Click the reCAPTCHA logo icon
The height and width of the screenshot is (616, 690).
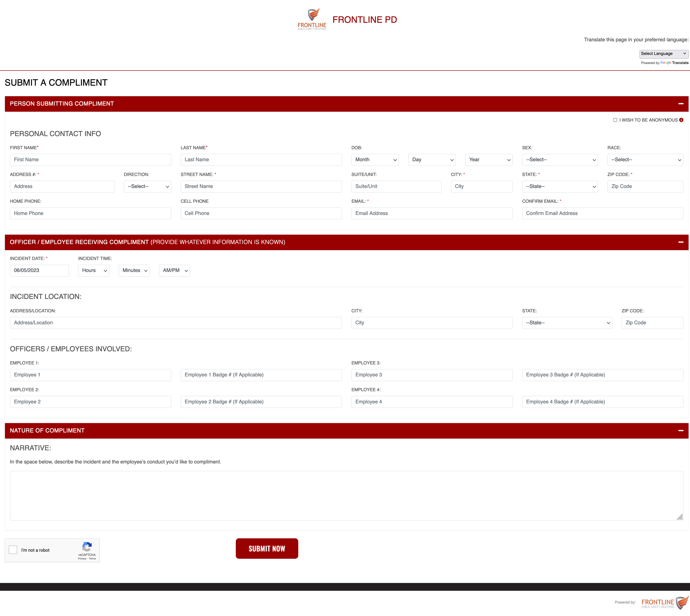[x=87, y=547]
